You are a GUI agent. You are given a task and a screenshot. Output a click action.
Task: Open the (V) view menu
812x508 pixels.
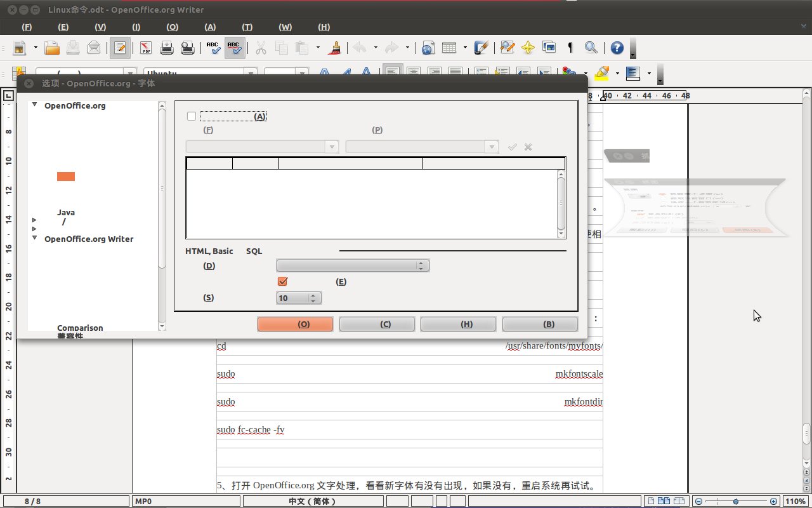tap(100, 27)
